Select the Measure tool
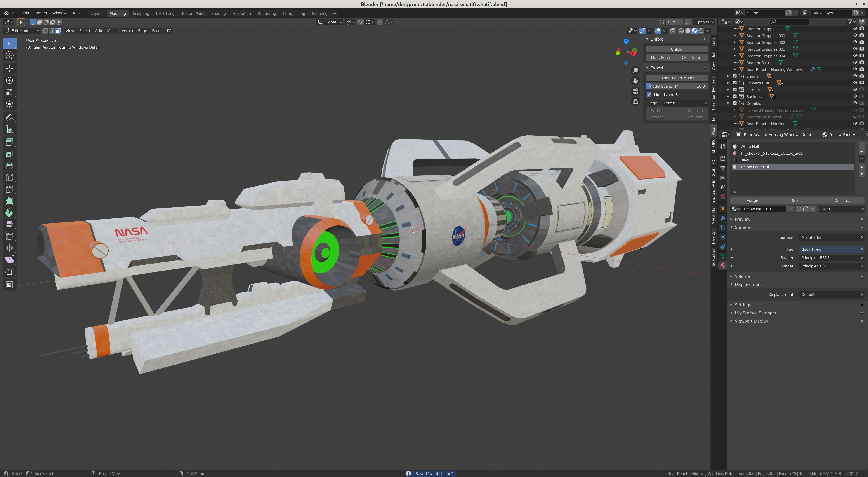This screenshot has width=868, height=477. click(9, 129)
